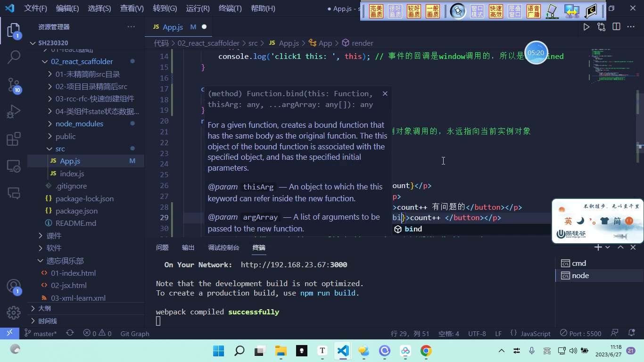Toggle 语音广播 voice broadcast
The height and width of the screenshot is (362, 644).
pyautogui.click(x=534, y=11)
